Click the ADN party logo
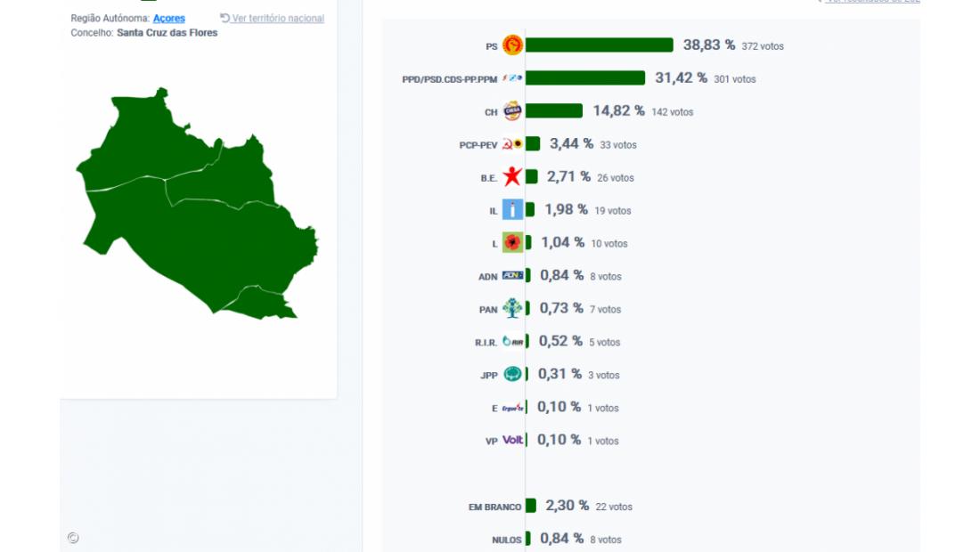Screen dimensions: 980x552 tap(512, 276)
